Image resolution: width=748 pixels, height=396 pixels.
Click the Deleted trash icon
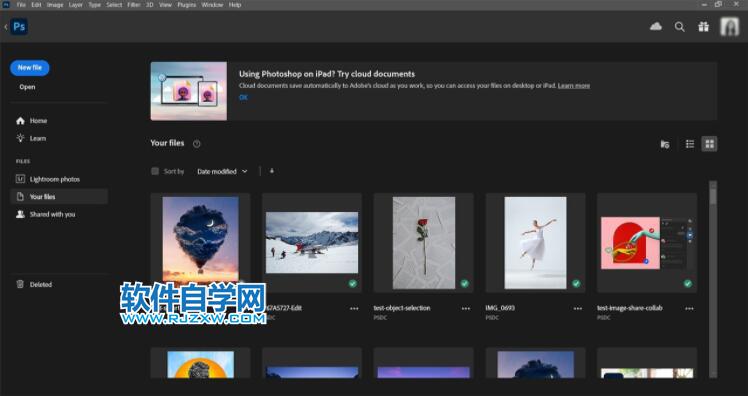[x=20, y=284]
